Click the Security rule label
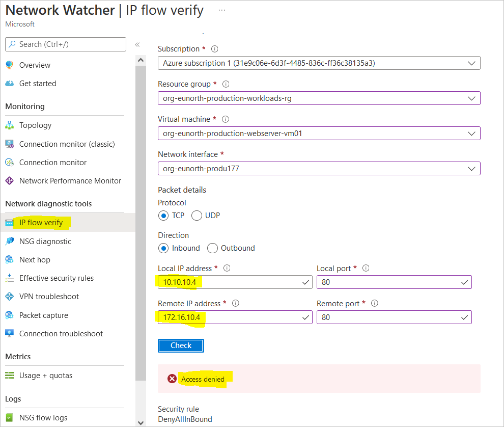Image resolution: width=504 pixels, height=427 pixels. (178, 409)
